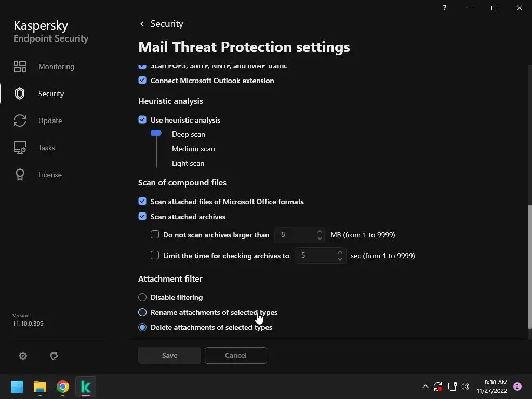The height and width of the screenshot is (399, 532).
Task: Open the Monitoring grid icon
Action: (x=20, y=66)
